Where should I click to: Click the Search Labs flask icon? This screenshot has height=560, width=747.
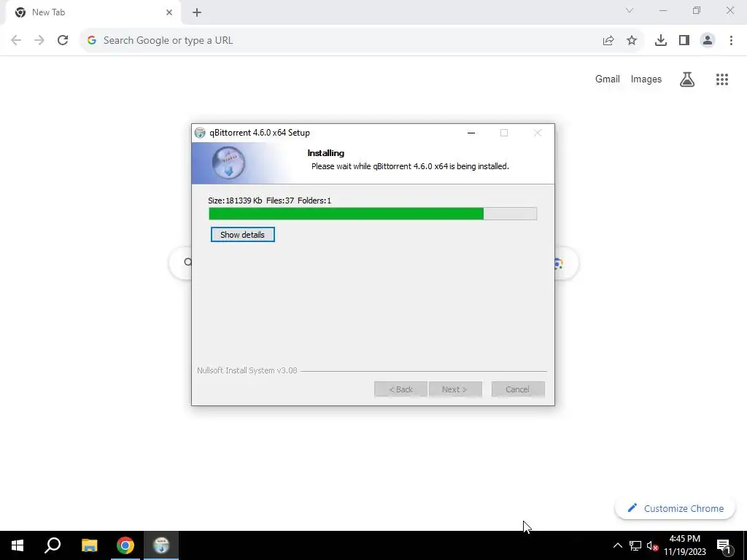[687, 79]
